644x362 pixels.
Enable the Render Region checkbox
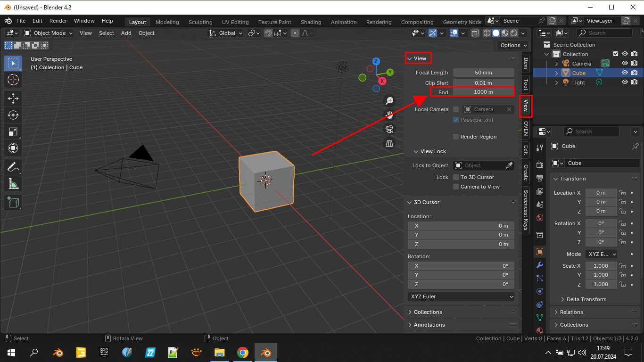click(x=456, y=137)
